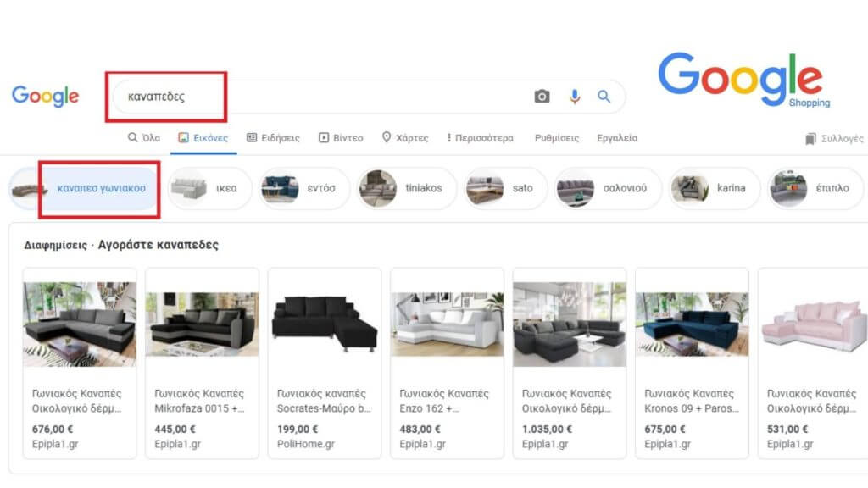Activate voice search via microphone icon

574,97
